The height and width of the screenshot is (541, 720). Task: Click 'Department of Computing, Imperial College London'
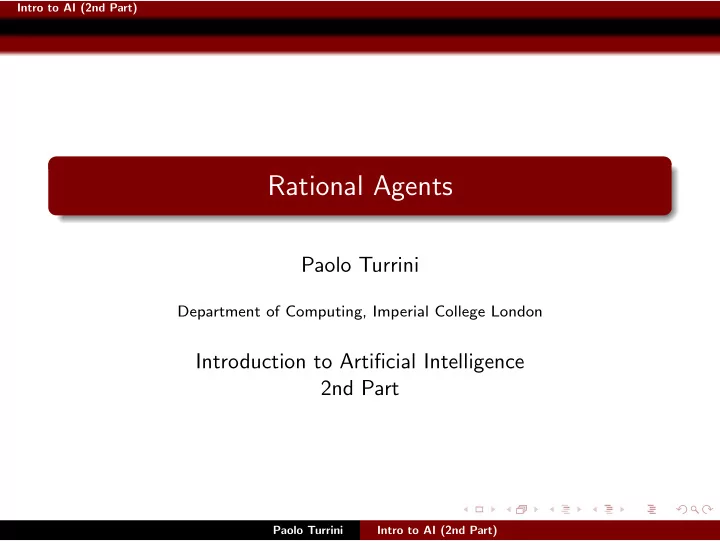click(360, 312)
